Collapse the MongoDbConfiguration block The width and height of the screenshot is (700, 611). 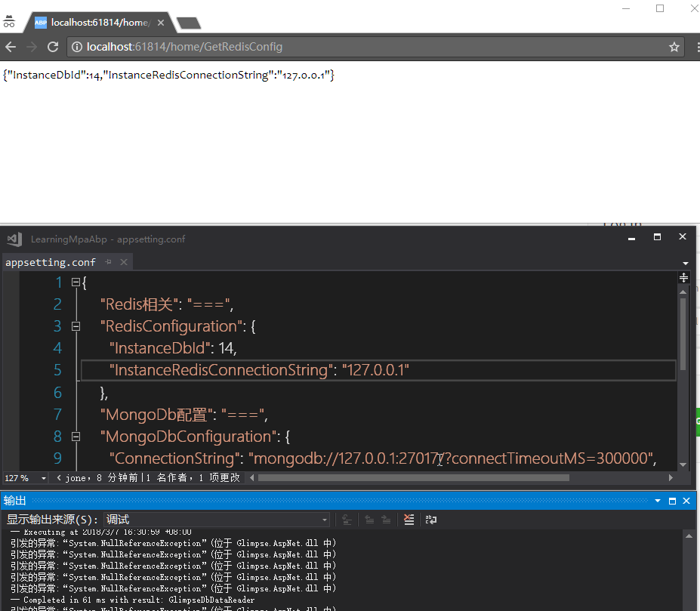[x=76, y=437]
